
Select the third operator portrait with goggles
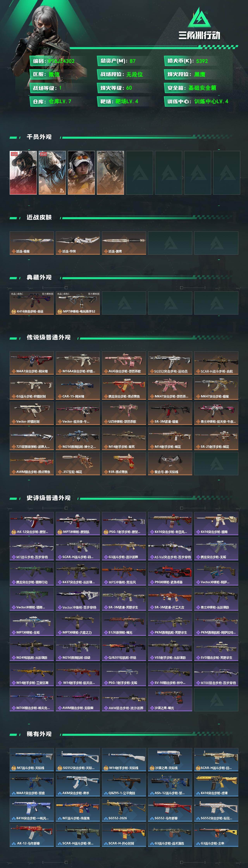(81, 173)
